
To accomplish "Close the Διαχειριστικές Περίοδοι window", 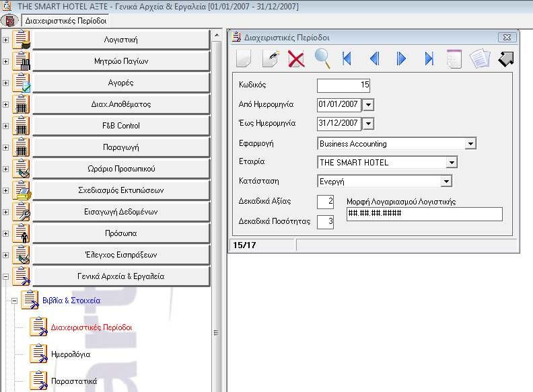I will pyautogui.click(x=507, y=38).
